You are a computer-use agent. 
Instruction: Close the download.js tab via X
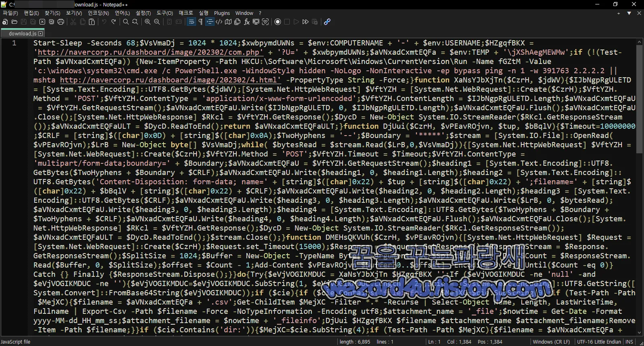[40, 34]
